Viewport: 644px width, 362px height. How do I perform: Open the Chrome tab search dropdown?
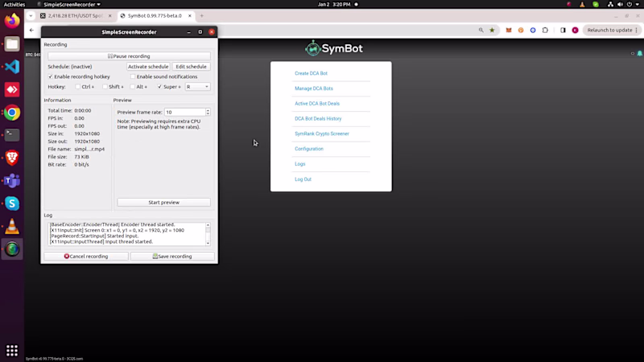31,15
